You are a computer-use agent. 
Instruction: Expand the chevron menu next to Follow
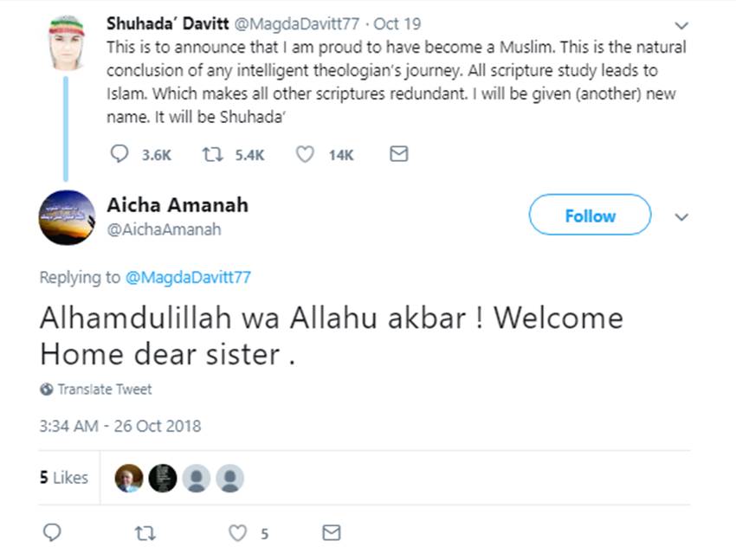tap(681, 216)
